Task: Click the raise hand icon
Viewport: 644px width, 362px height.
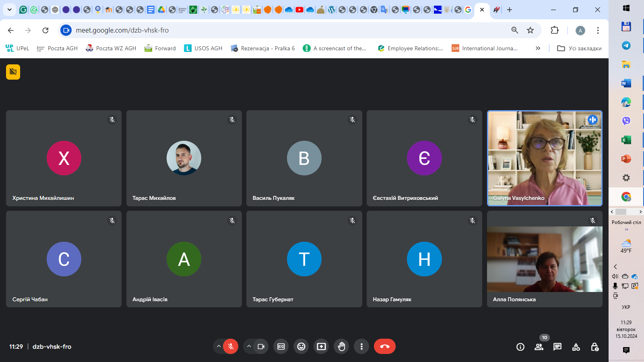Action: 341,346
